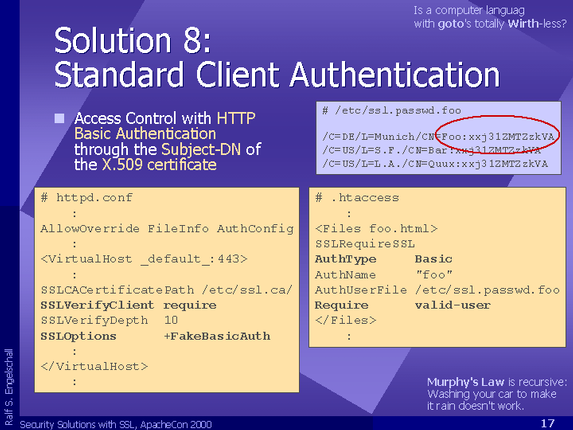The height and width of the screenshot is (430, 573).
Task: Click 'SSLVerifyDepth 10' line
Action: (x=109, y=320)
